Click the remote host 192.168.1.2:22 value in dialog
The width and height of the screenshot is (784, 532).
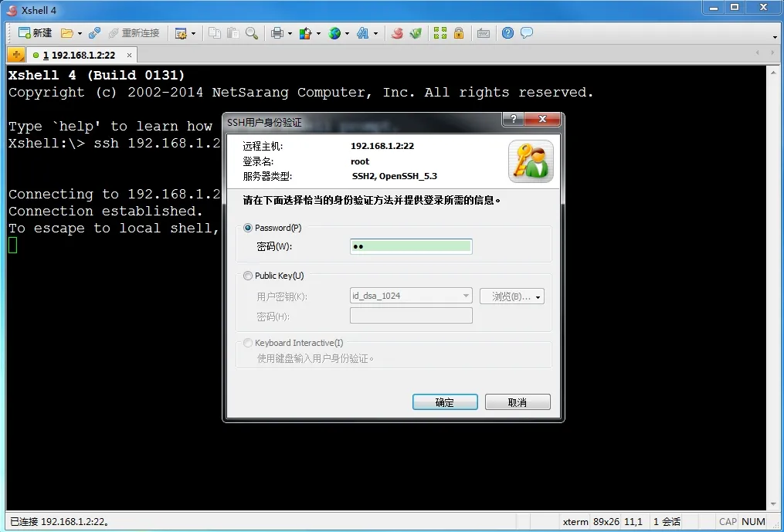(x=382, y=146)
